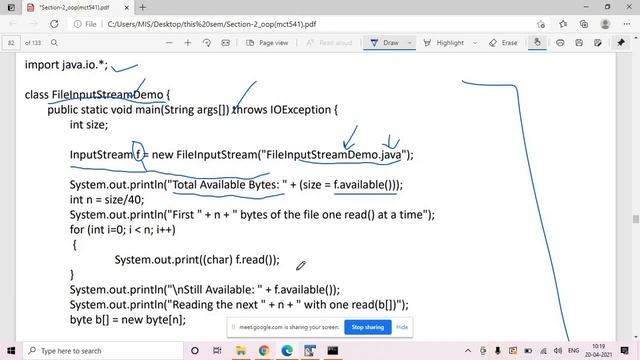The height and width of the screenshot is (360, 640).
Task: Click the page number field showing 82
Action: [x=11, y=43]
